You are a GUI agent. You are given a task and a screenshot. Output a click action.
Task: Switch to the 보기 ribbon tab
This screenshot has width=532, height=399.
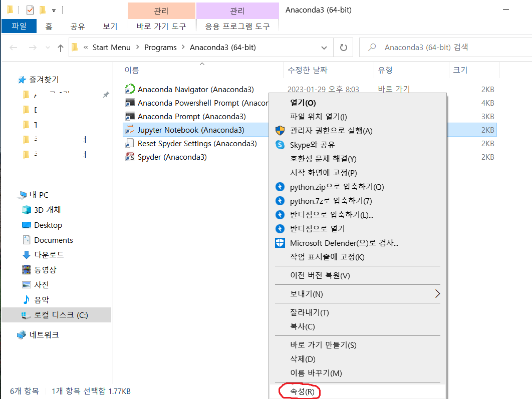(110, 27)
